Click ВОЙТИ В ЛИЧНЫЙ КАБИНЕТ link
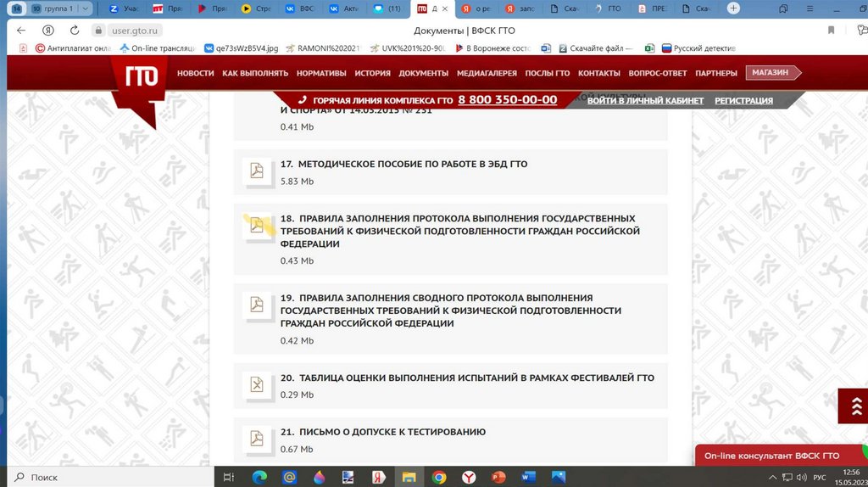868x487 pixels. pos(645,100)
